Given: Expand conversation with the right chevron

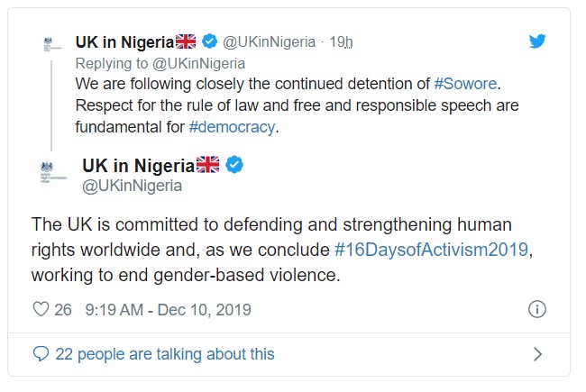Looking at the screenshot, I should 537,354.
